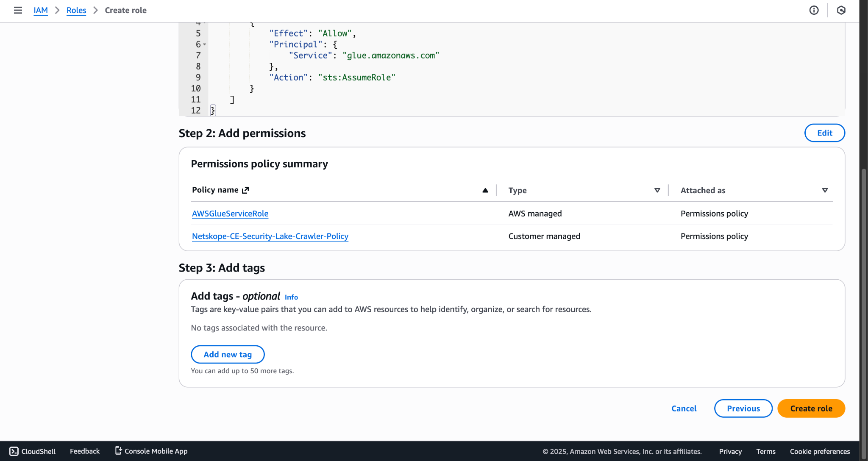Click "Permissions policy" in the AWSGlueServiceRole row
868x461 pixels.
(x=714, y=214)
